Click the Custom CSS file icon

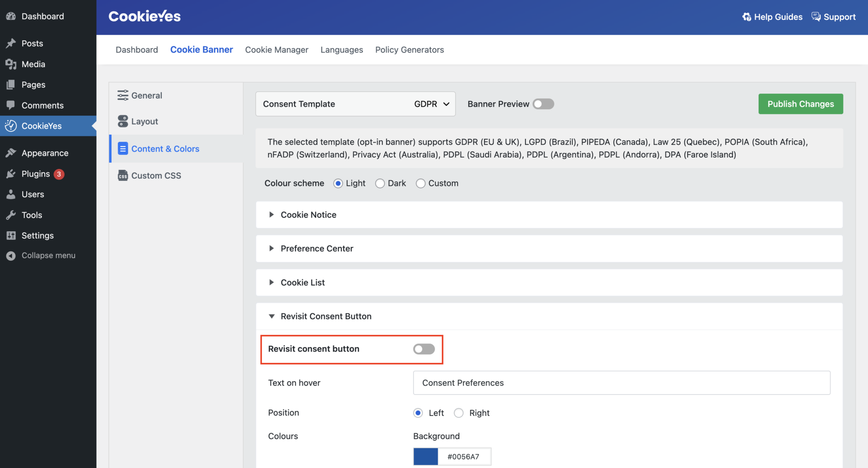click(x=123, y=175)
